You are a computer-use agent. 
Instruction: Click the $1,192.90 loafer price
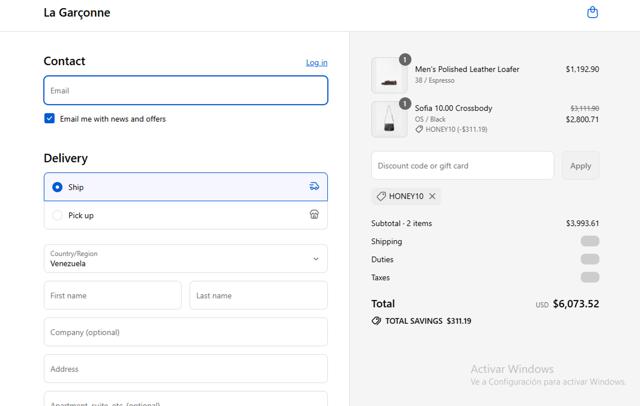(x=582, y=69)
